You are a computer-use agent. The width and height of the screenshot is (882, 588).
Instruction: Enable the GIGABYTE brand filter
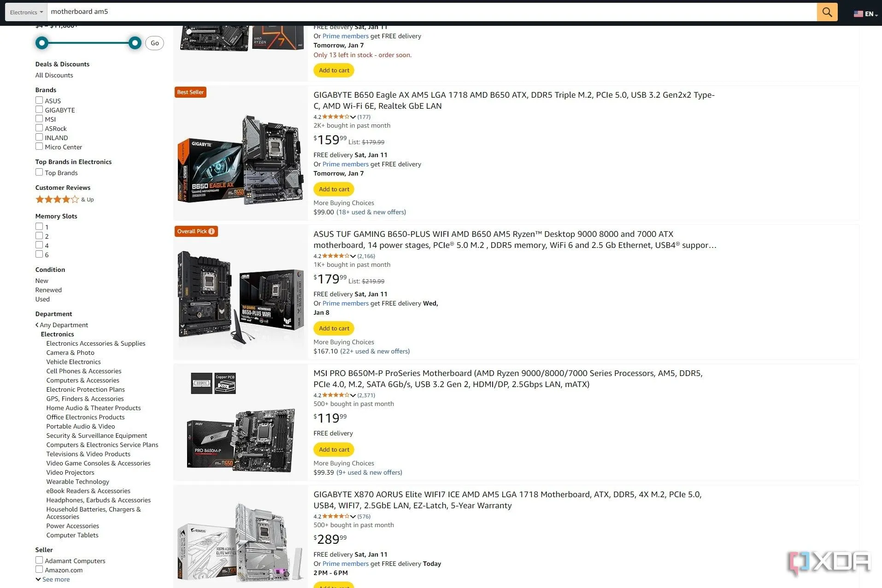point(39,110)
